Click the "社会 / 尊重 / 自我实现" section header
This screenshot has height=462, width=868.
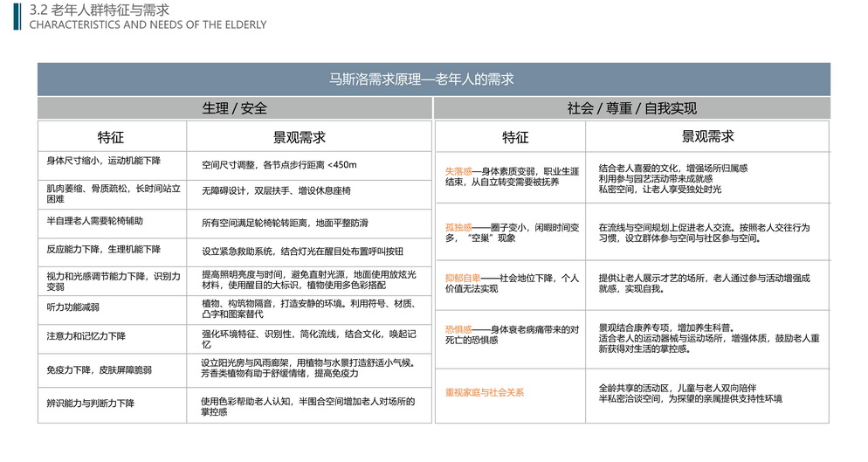point(631,108)
